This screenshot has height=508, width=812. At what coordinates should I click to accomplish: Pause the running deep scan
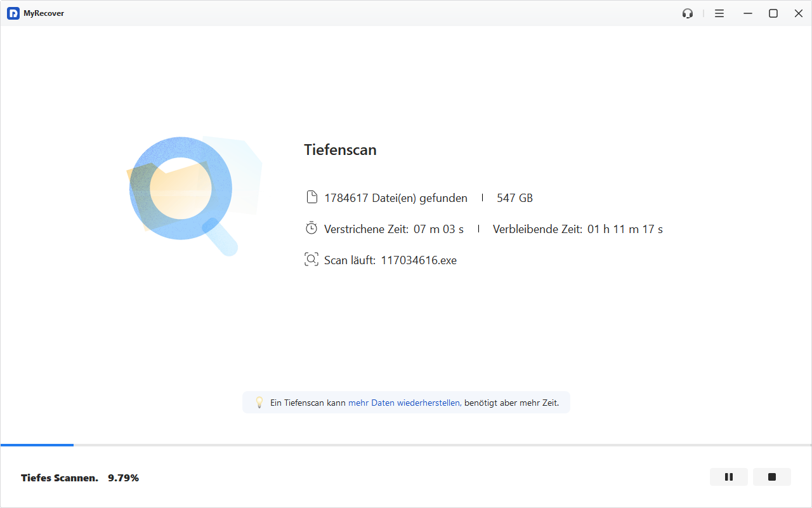click(728, 477)
